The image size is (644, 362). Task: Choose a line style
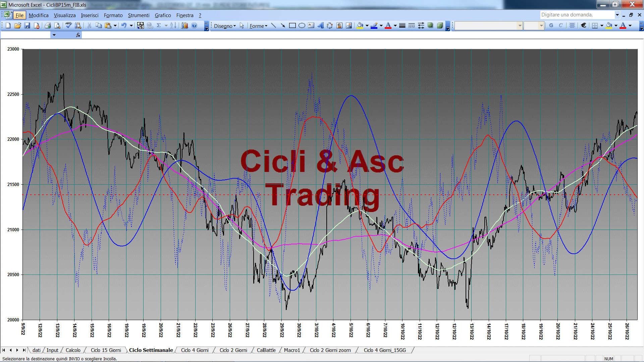[x=402, y=25]
